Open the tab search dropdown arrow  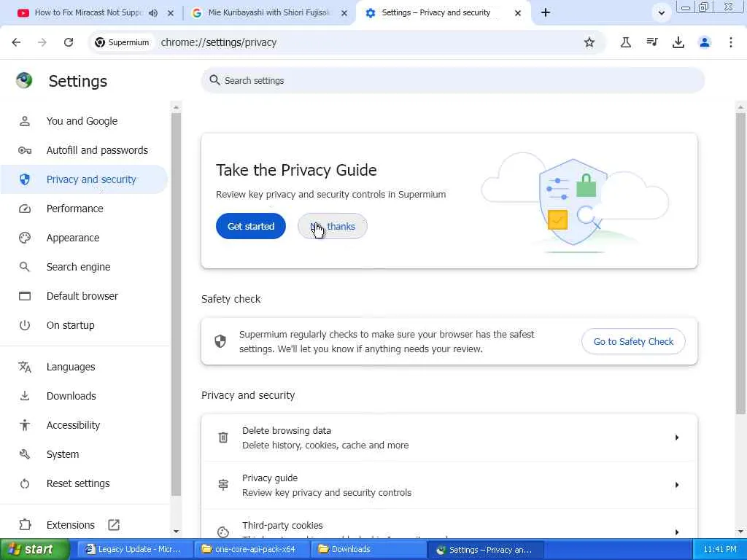pyautogui.click(x=661, y=13)
